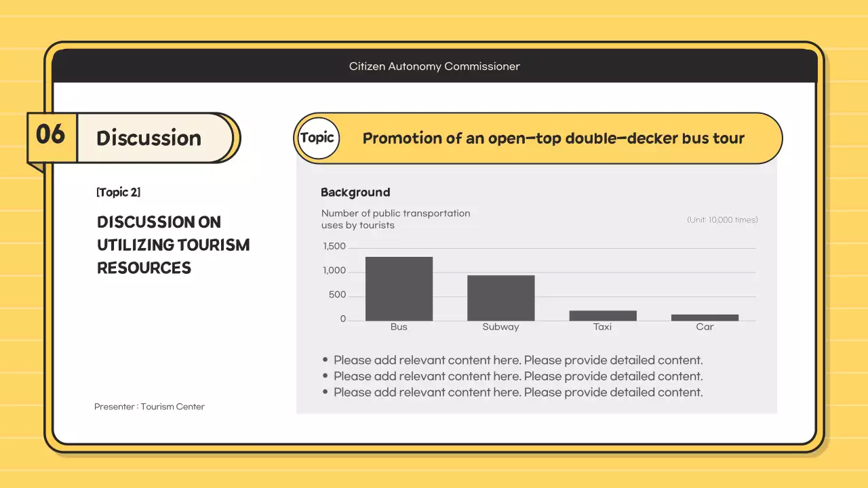Select the "Presenter : Tourism Center" footer text

pos(149,407)
